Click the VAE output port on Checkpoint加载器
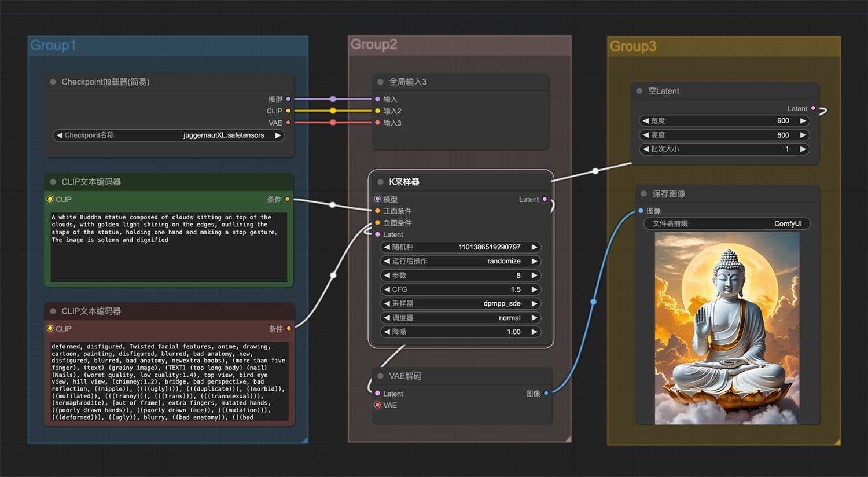 (x=288, y=123)
